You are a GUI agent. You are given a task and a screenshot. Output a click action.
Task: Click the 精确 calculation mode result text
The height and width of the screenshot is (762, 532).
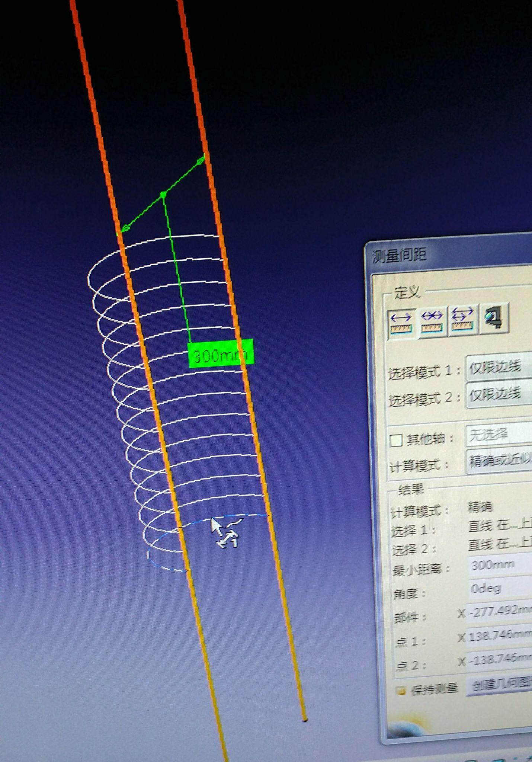[x=480, y=507]
